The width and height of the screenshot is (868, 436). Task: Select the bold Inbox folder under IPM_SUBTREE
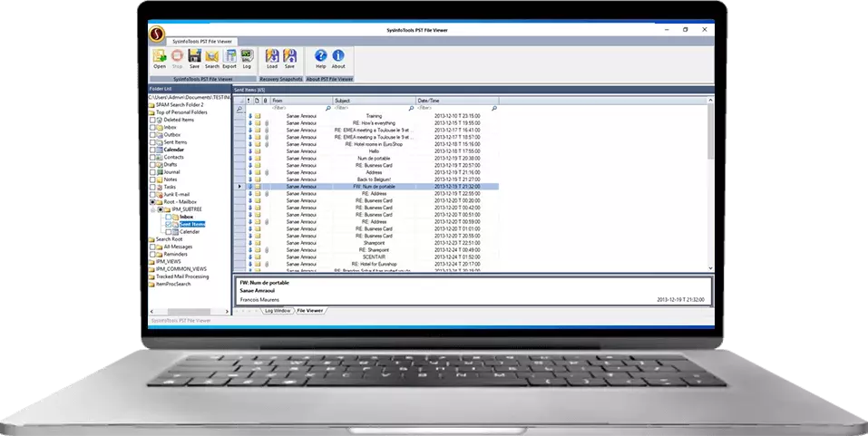click(187, 217)
